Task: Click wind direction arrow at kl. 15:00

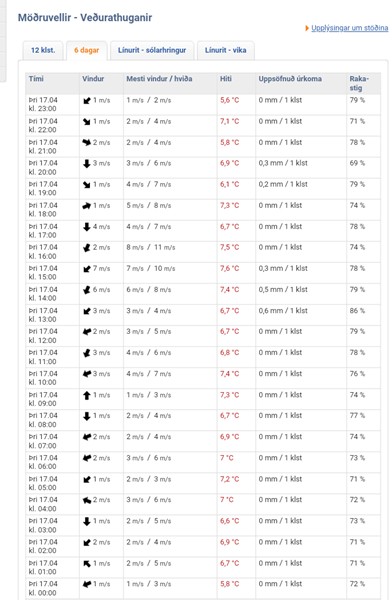Action: pos(87,269)
